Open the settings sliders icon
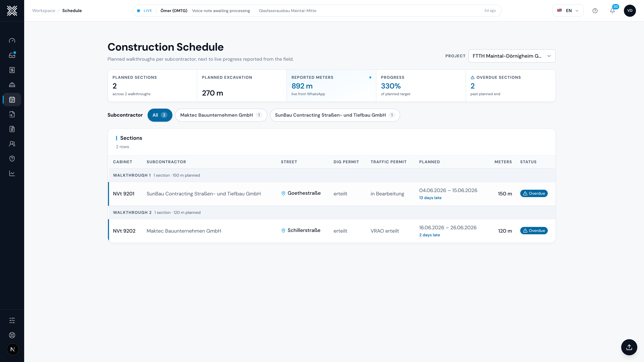 12,320
